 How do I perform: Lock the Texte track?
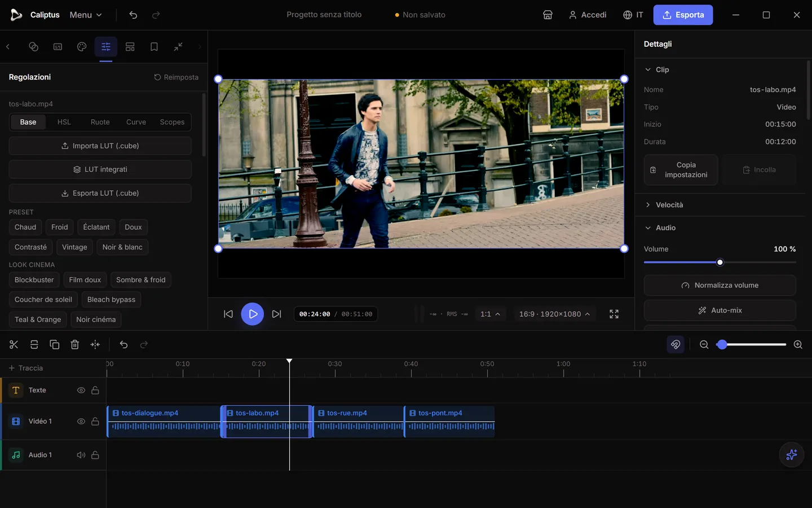click(x=95, y=390)
